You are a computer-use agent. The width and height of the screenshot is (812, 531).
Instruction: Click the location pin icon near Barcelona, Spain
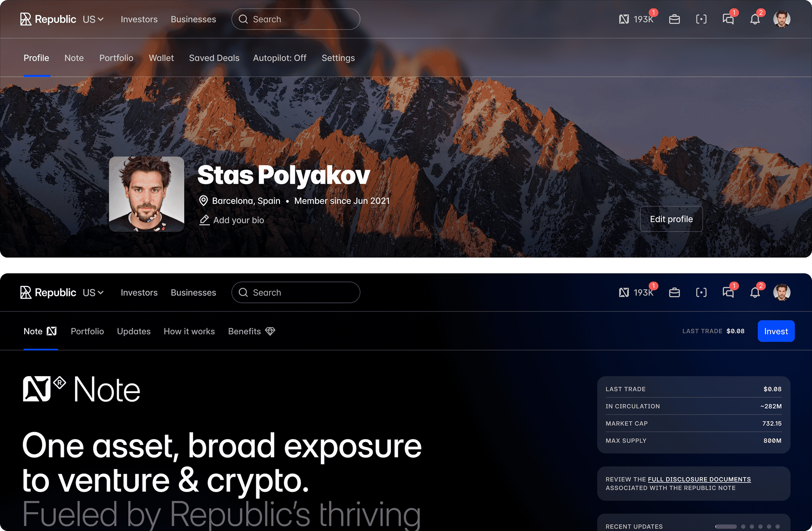click(203, 201)
